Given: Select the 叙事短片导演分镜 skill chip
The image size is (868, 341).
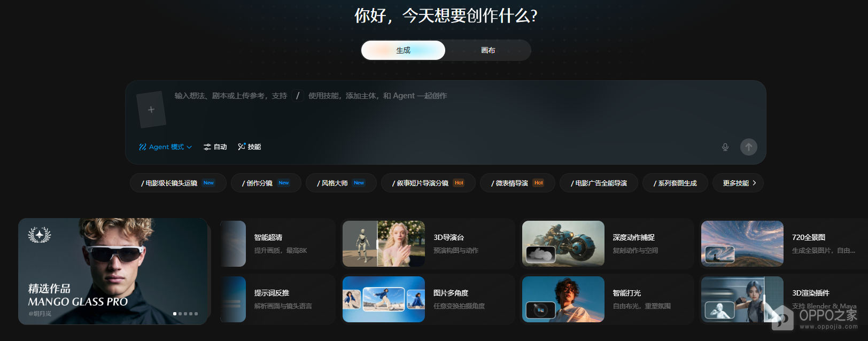Looking at the screenshot, I should tap(428, 183).
